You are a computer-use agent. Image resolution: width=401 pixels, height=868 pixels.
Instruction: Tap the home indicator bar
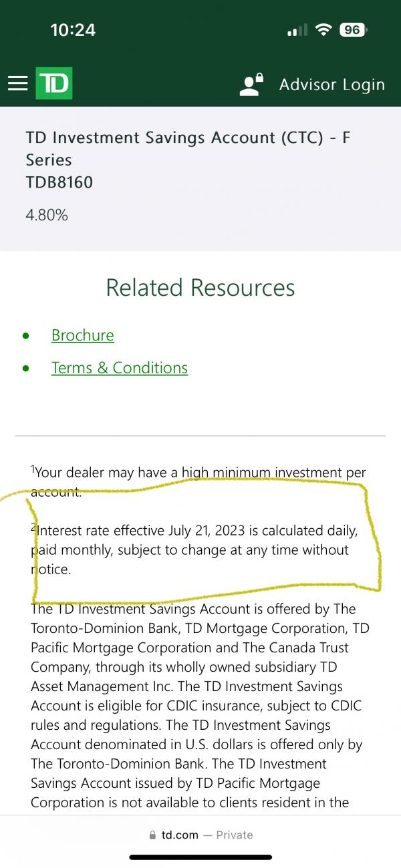200,857
